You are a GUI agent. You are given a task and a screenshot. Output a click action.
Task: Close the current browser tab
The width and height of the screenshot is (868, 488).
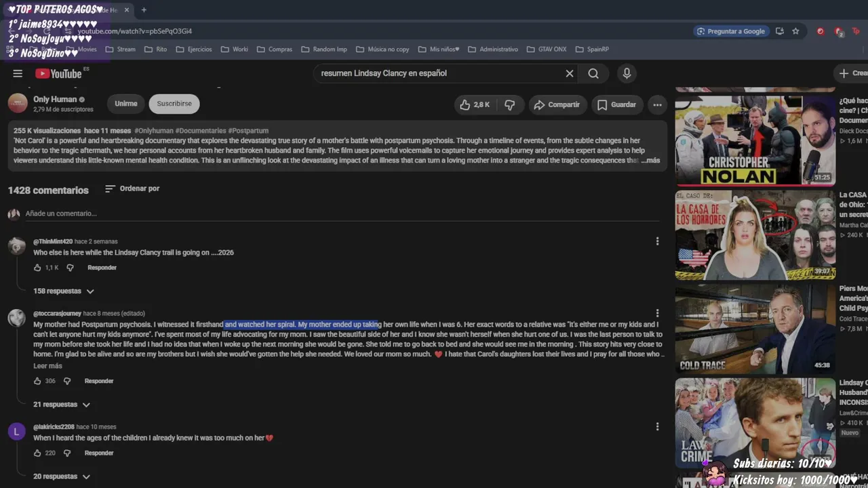[126, 10]
